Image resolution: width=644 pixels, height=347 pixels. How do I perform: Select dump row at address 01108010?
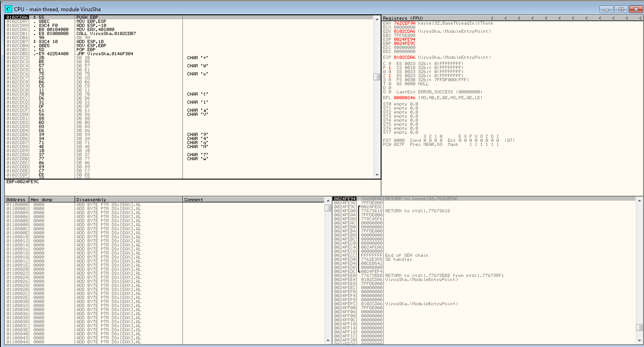[x=164, y=237]
